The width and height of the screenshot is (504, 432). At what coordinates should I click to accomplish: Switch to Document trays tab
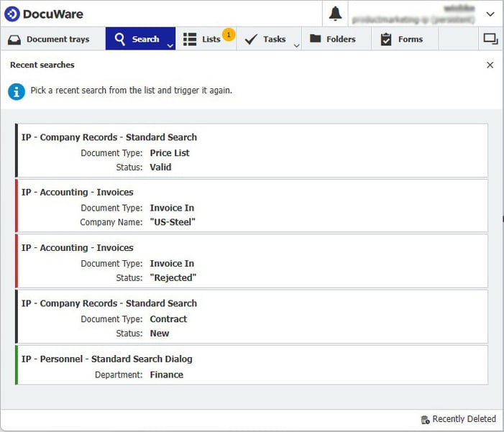49,39
